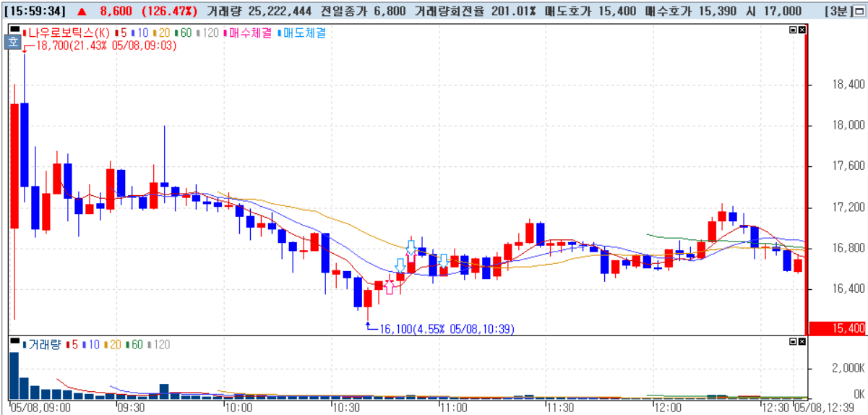Click the 0K volume axis label

859,394
